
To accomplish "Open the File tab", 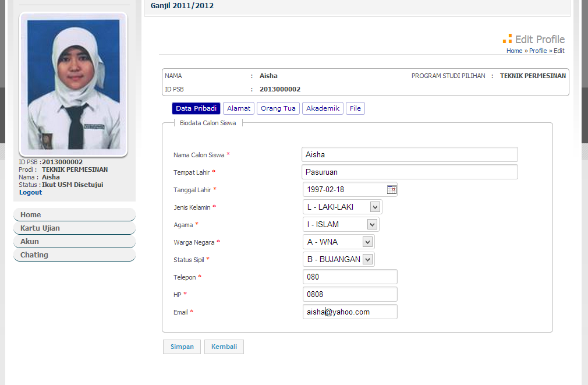I will [x=355, y=108].
